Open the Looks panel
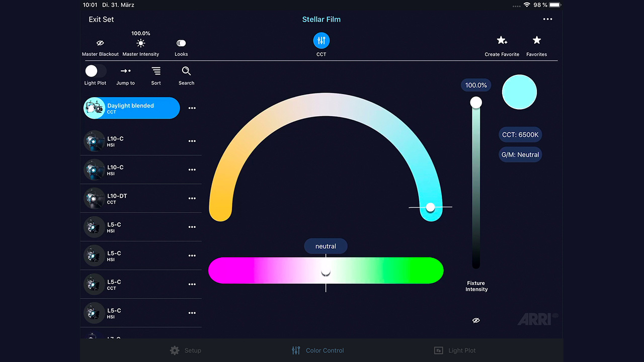 tap(181, 44)
